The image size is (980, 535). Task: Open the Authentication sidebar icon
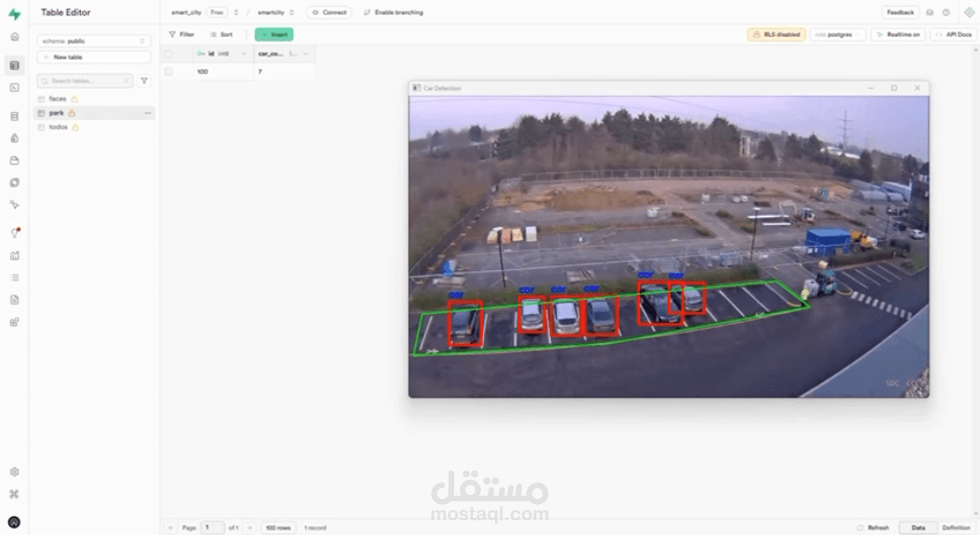pyautogui.click(x=15, y=138)
